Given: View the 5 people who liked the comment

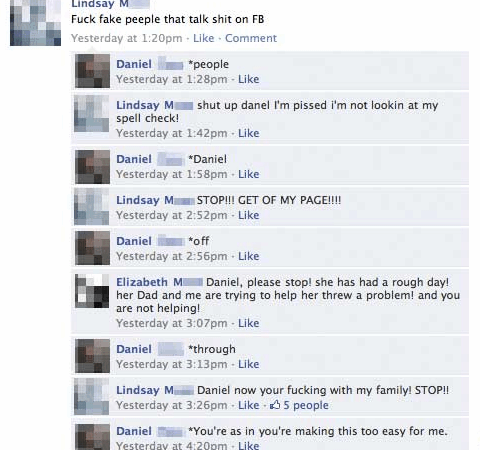Looking at the screenshot, I should (x=306, y=405).
